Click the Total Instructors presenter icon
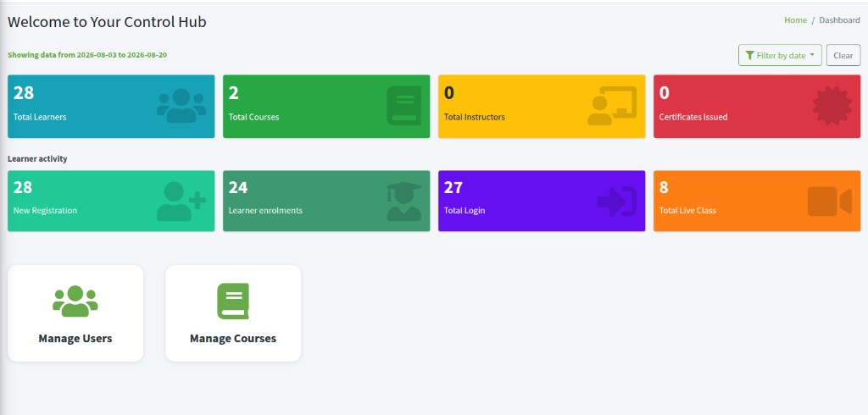This screenshot has height=415, width=868. (x=612, y=106)
